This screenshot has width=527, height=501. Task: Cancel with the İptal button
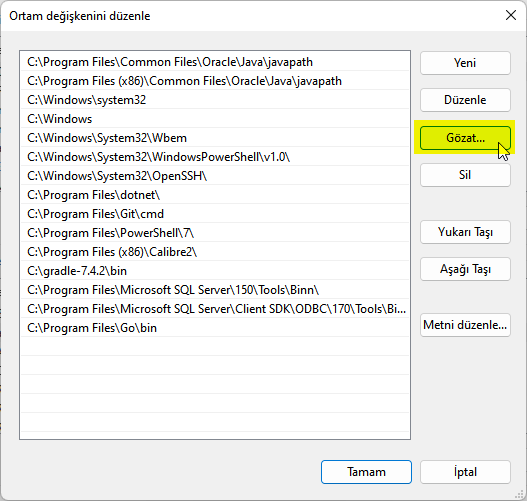465,472
